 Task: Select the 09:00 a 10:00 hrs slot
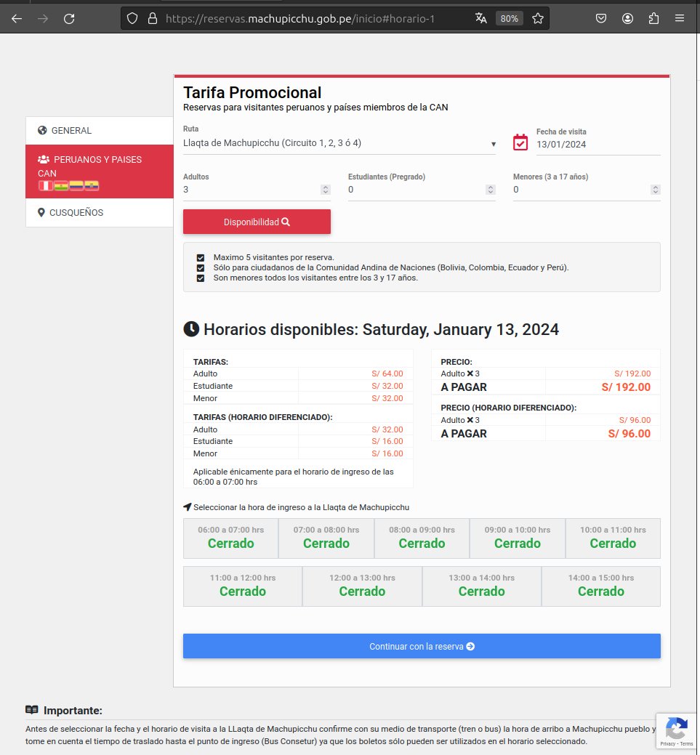518,538
